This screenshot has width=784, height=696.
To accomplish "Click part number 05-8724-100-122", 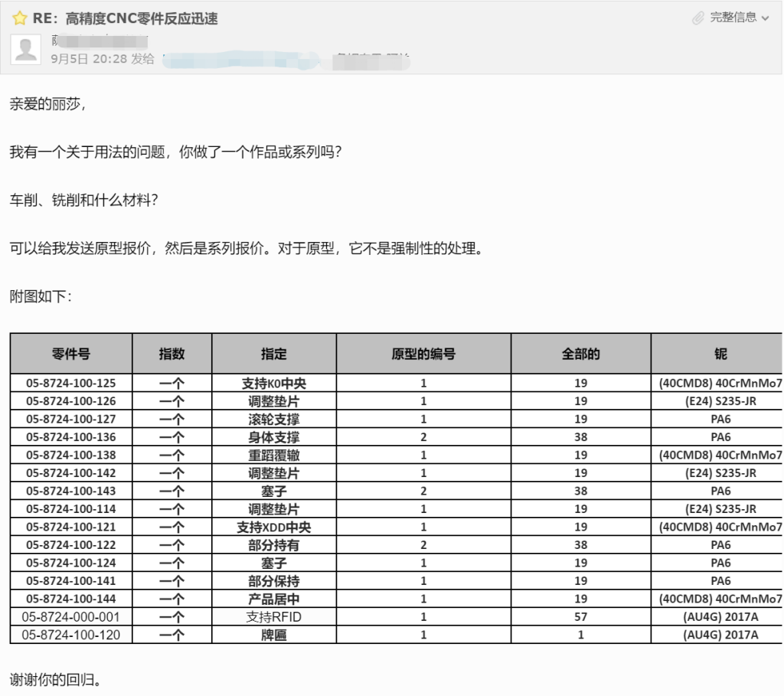I will (71, 545).
